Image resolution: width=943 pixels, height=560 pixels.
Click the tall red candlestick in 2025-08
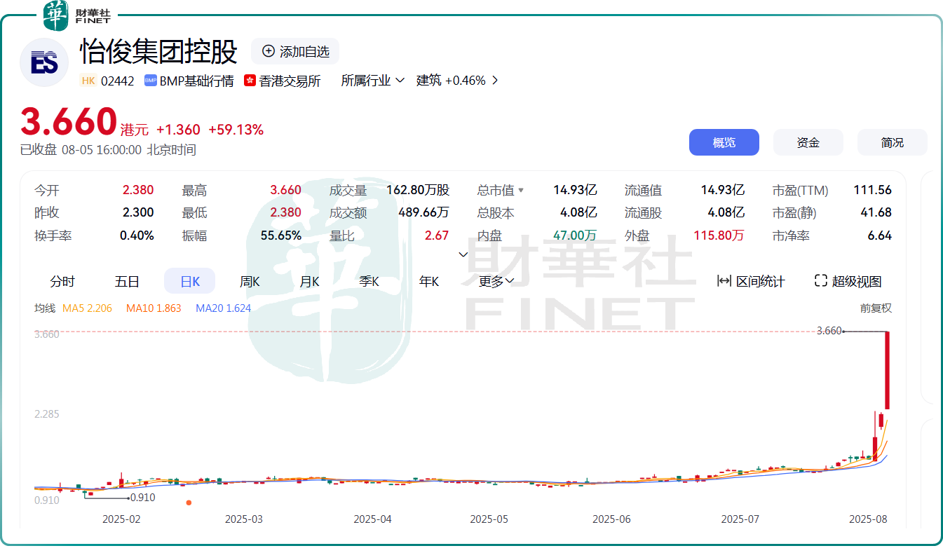[x=888, y=370]
